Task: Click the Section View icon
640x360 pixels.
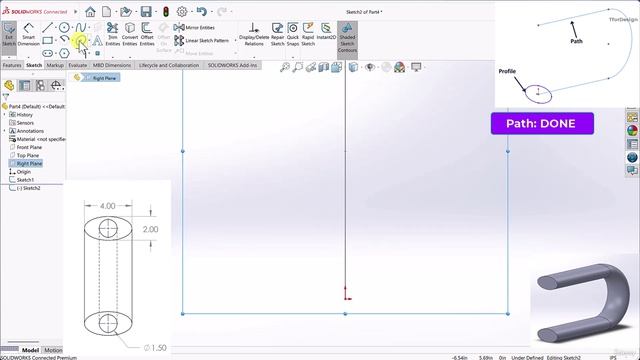Action: 324,67
